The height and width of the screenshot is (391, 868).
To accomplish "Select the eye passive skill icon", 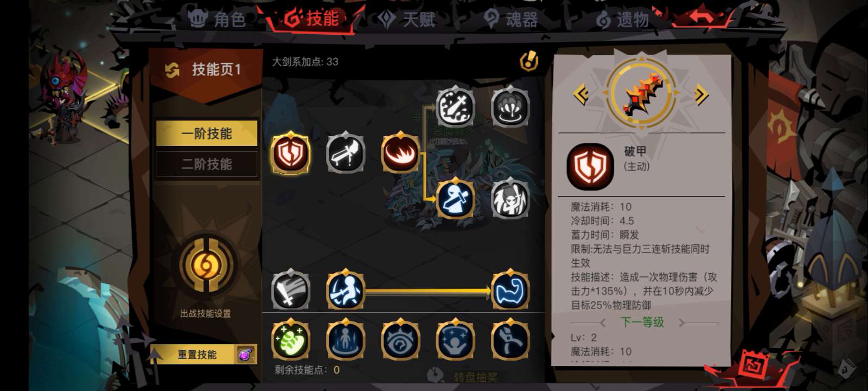I will [400, 340].
